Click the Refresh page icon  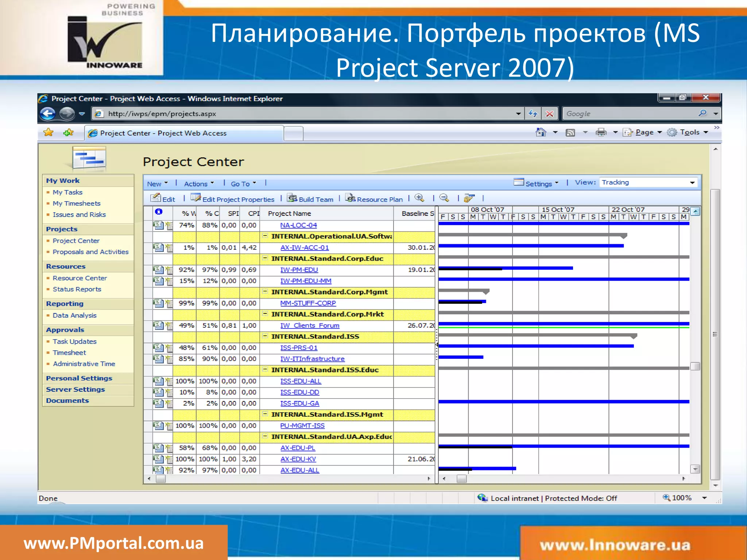pos(533,114)
